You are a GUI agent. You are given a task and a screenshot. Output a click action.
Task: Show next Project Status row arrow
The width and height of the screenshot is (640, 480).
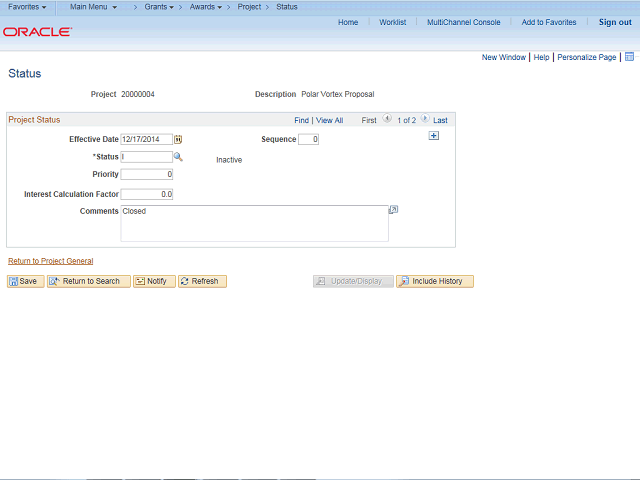pyautogui.click(x=425, y=119)
